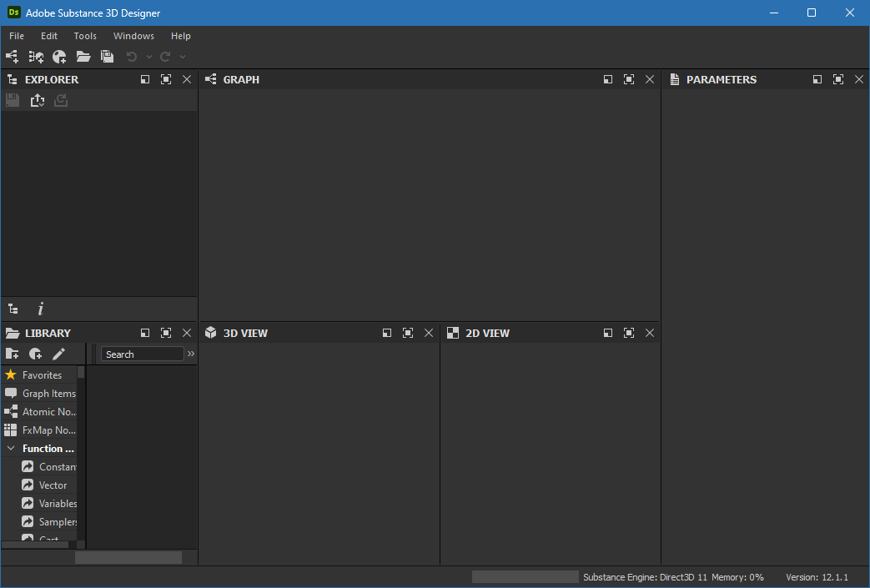Click the Version: 12.1.1 status text
This screenshot has height=588, width=870.
pos(817,577)
